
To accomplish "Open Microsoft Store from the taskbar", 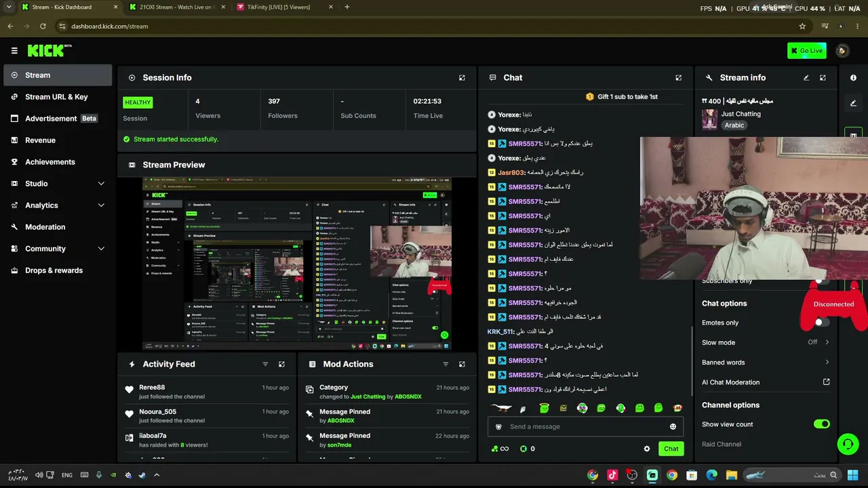I will [692, 475].
